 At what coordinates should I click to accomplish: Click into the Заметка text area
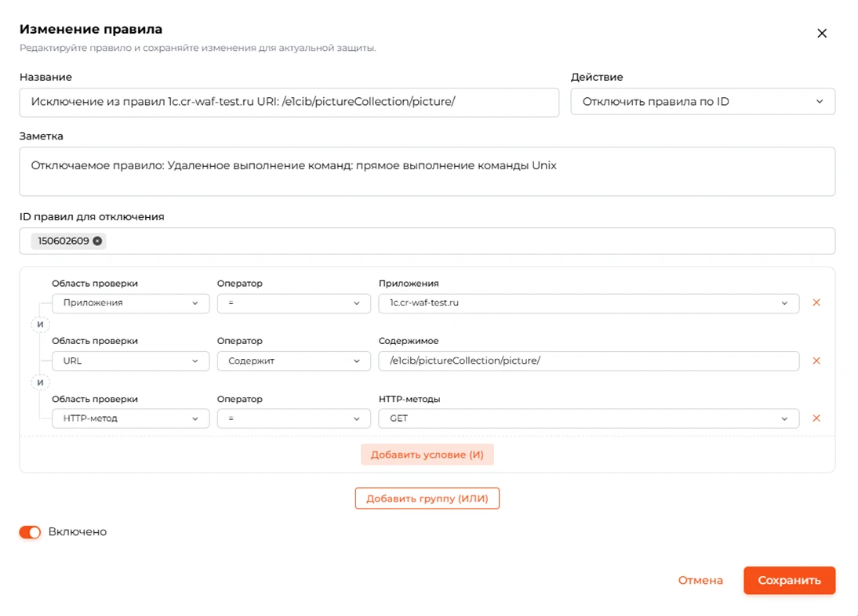coord(427,172)
